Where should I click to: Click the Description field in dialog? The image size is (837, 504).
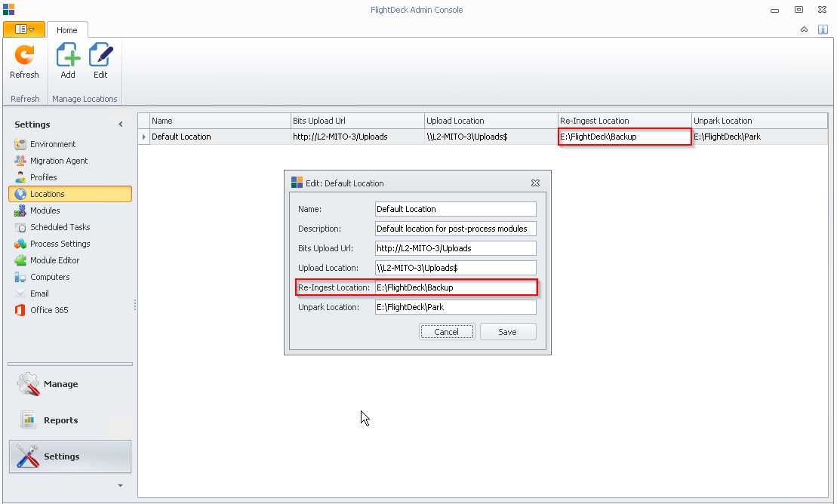point(455,229)
